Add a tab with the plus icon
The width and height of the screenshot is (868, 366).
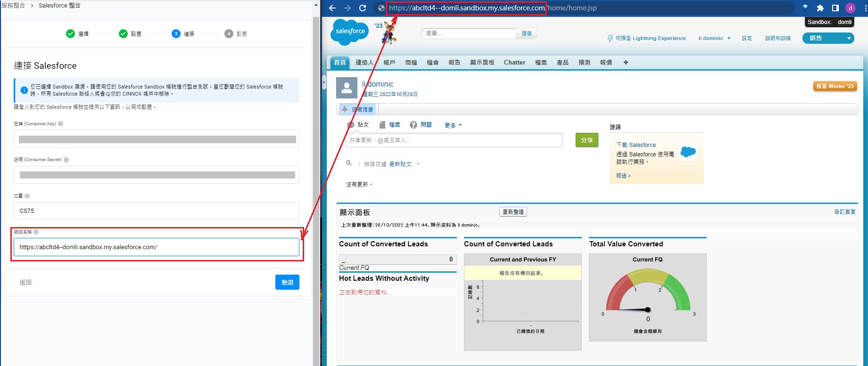click(x=626, y=62)
